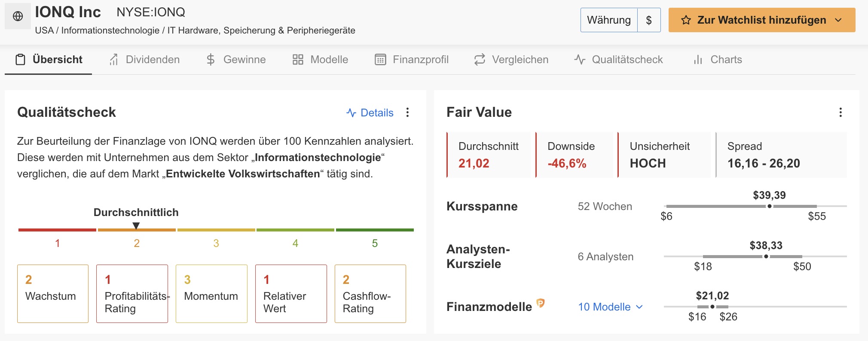
Task: Click the compare arrows icon beside Vergleichen
Action: (x=480, y=60)
